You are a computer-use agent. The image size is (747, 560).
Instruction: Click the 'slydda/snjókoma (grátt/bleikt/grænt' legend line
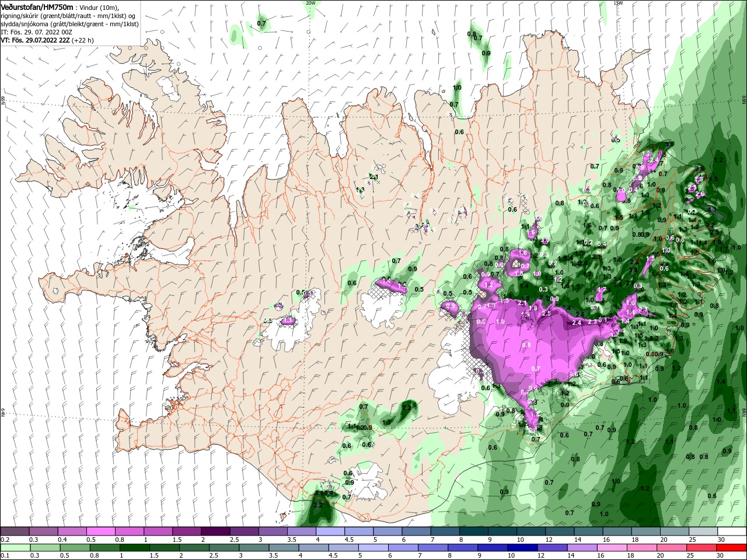(x=69, y=24)
